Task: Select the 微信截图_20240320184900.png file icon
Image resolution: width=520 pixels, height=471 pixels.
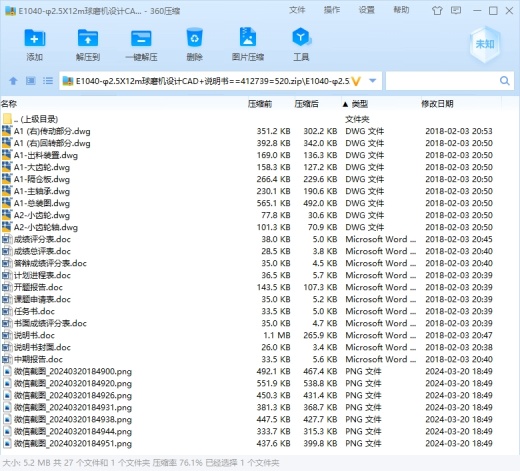Action: click(x=7, y=371)
